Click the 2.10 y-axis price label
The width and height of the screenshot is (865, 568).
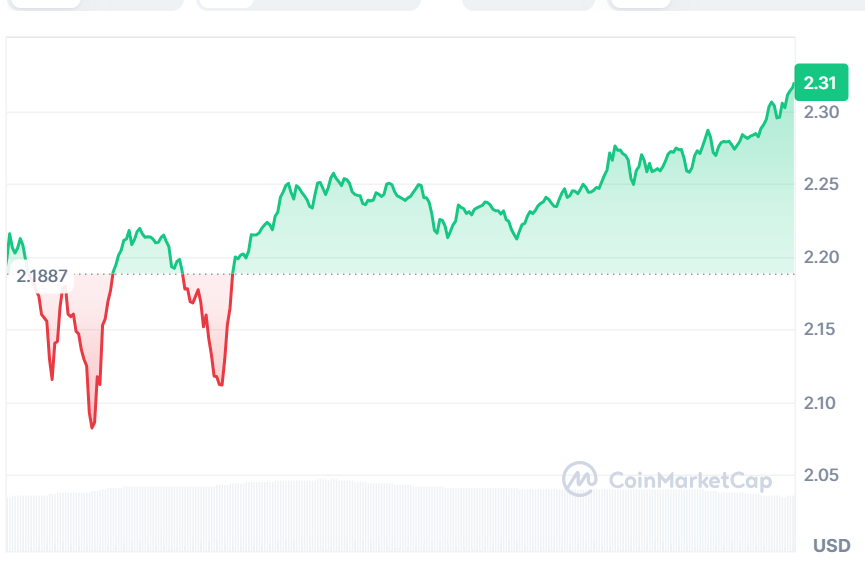(x=824, y=403)
